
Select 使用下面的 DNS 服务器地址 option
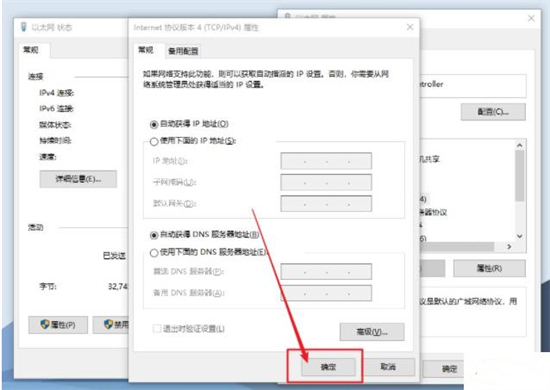[x=154, y=253]
